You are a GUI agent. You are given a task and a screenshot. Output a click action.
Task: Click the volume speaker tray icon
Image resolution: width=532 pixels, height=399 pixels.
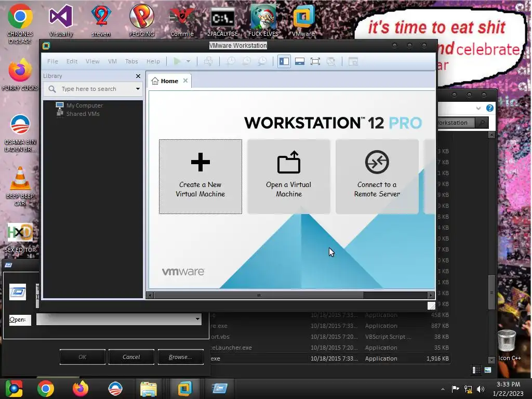(x=481, y=389)
